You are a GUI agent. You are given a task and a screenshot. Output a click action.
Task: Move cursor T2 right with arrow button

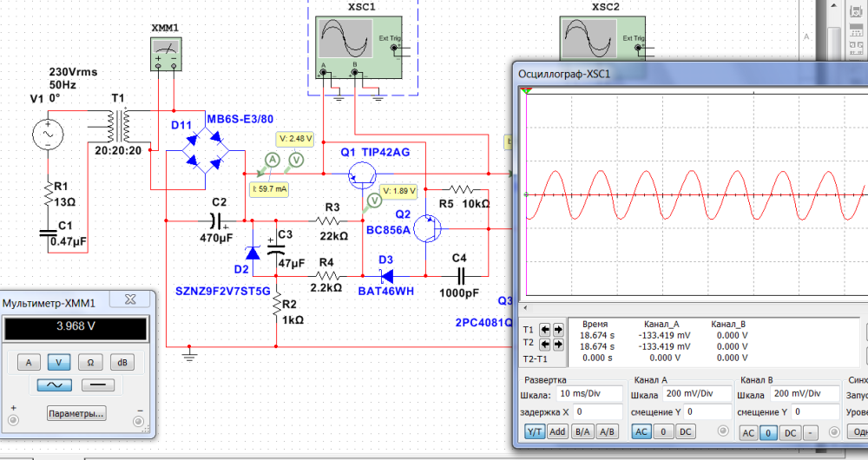tap(557, 343)
